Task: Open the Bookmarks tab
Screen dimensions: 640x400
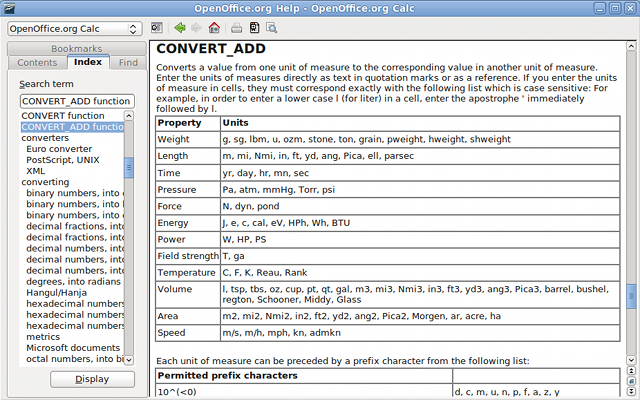Action: [76, 48]
